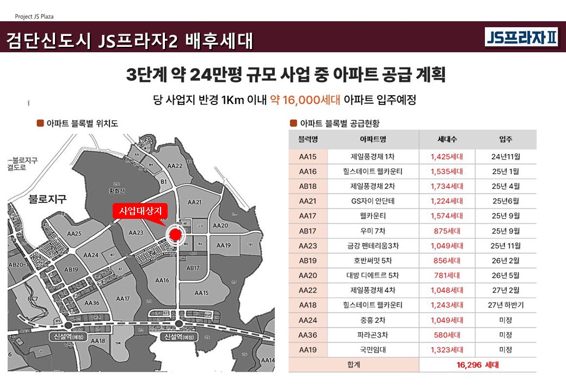Click the 1,734세대 value in table
This screenshot has height=392, width=566.
[446, 186]
